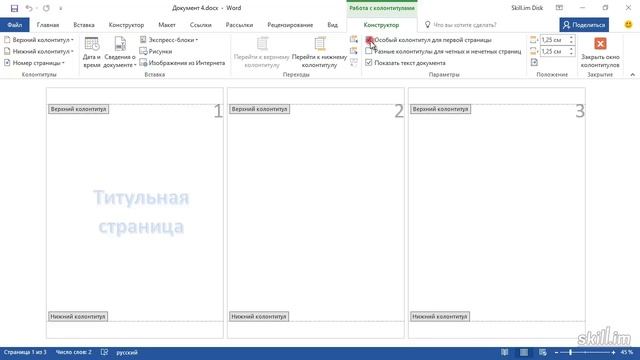Switch to Web Layout view icon
640x360 pixels.
coord(543,352)
